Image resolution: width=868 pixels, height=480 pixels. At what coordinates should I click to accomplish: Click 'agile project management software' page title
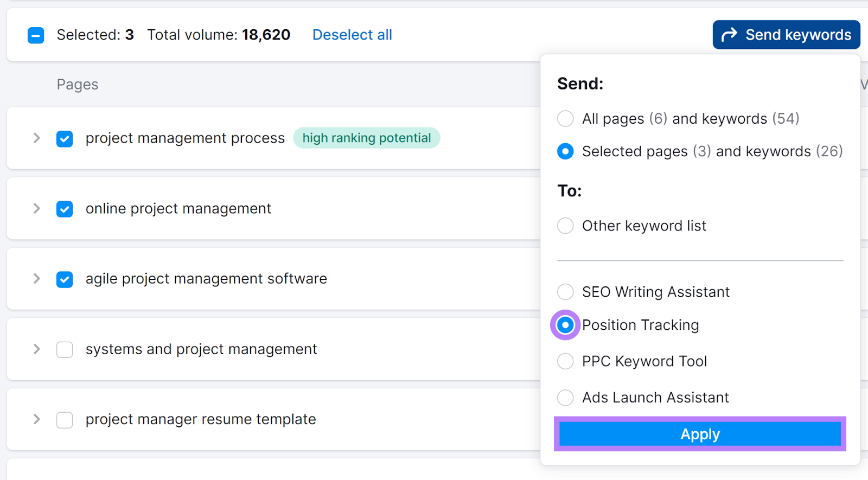coord(206,279)
